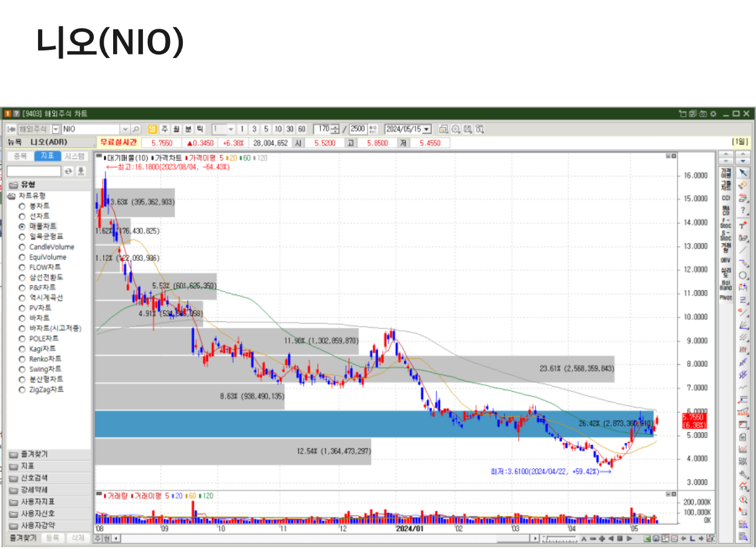Add the S-Stoc indicator from side strip

(726, 235)
